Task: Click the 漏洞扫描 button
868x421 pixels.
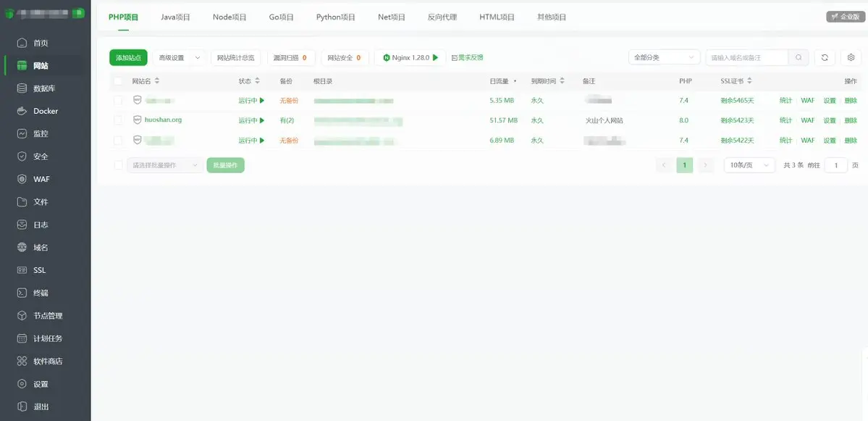Action: point(291,58)
